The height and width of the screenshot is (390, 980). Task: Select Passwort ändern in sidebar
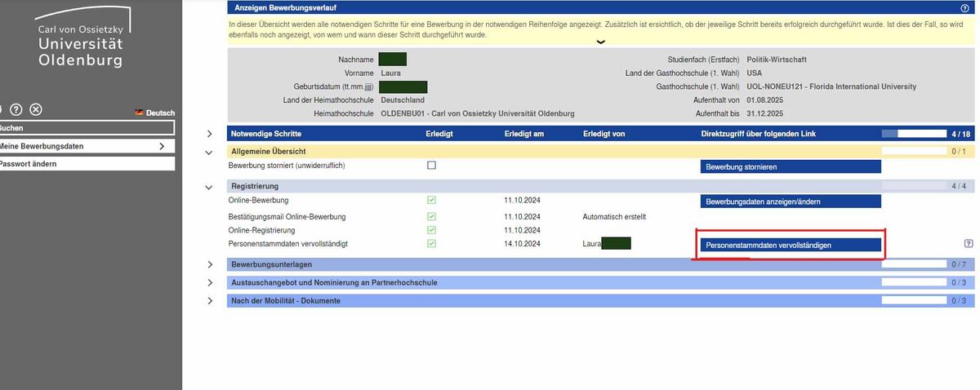(x=86, y=164)
